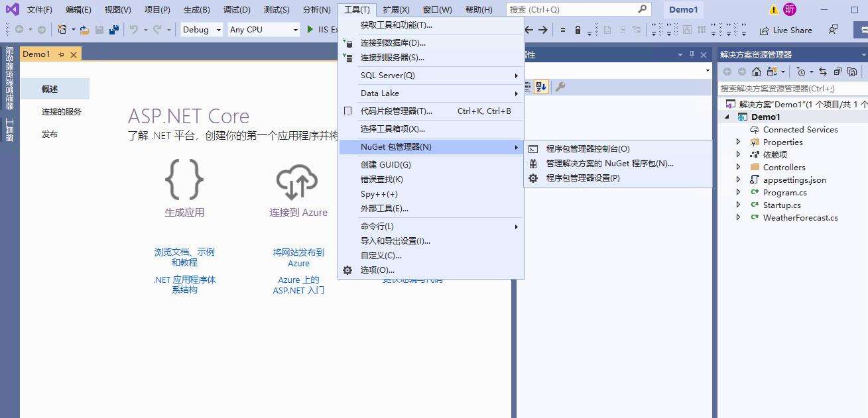Screen dimensions: 868x418
Task: Select 选项(O)... in the Tools menu
Action: tap(377, 270)
